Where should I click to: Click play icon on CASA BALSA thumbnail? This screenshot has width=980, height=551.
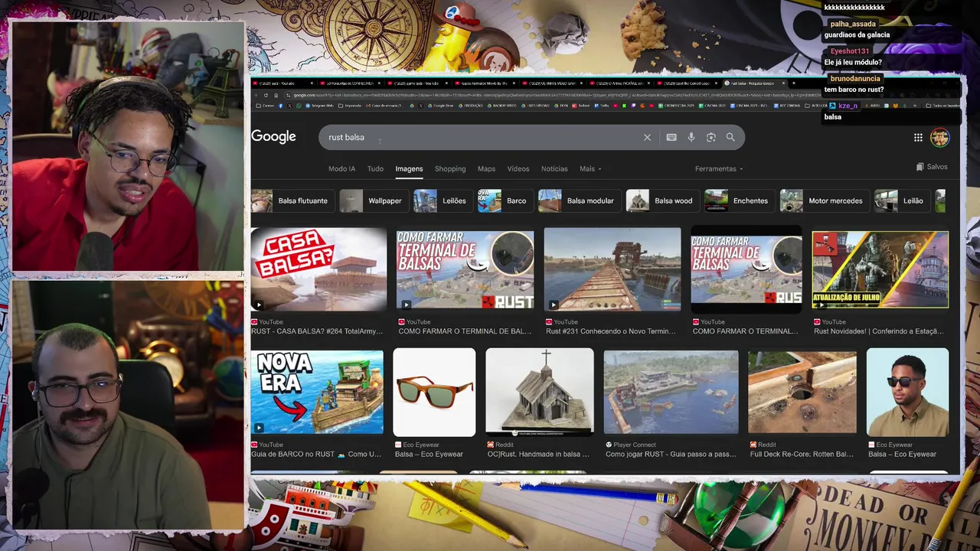pos(259,305)
